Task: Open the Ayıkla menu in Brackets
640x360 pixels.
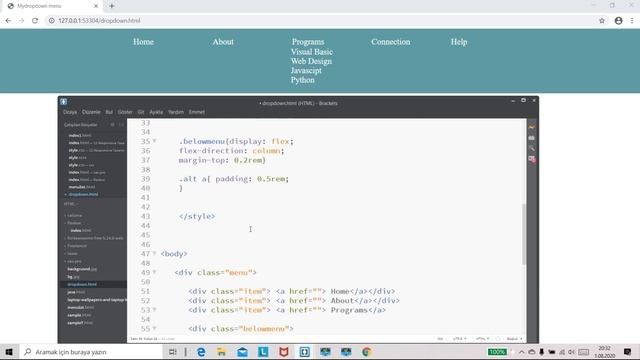Action: click(x=156, y=112)
